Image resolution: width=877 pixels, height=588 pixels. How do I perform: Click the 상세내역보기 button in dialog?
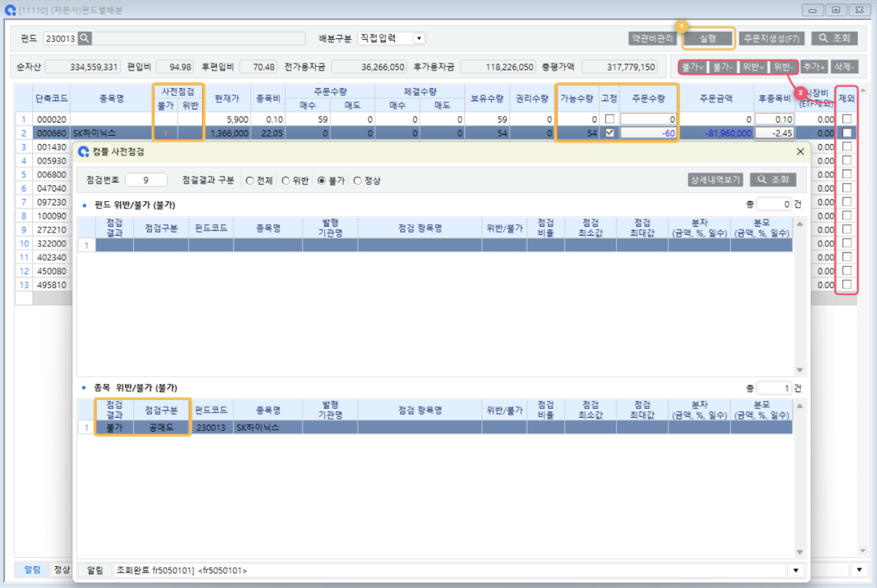pos(715,179)
